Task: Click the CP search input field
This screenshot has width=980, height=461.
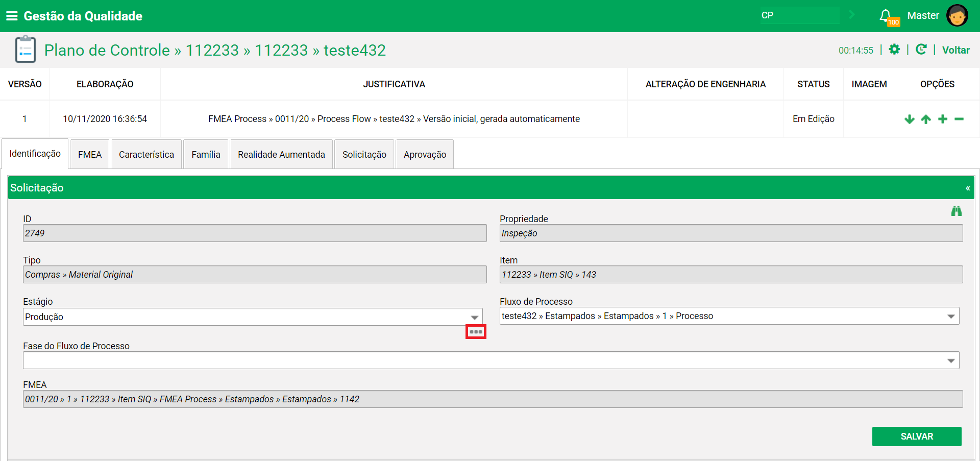Action: pyautogui.click(x=799, y=15)
